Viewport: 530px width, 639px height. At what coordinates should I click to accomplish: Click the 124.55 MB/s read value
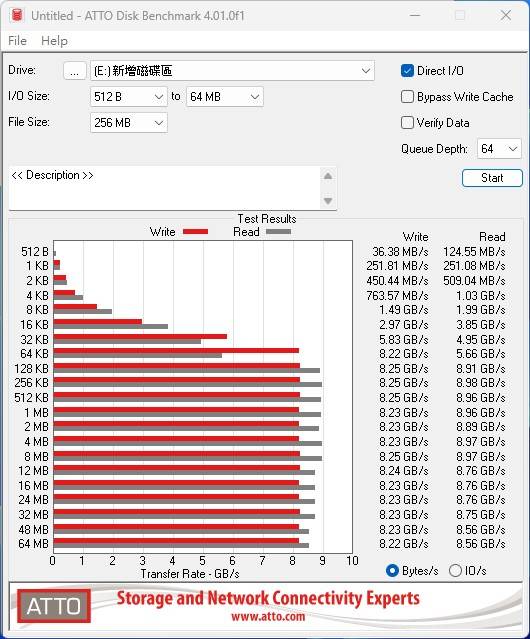pos(474,252)
